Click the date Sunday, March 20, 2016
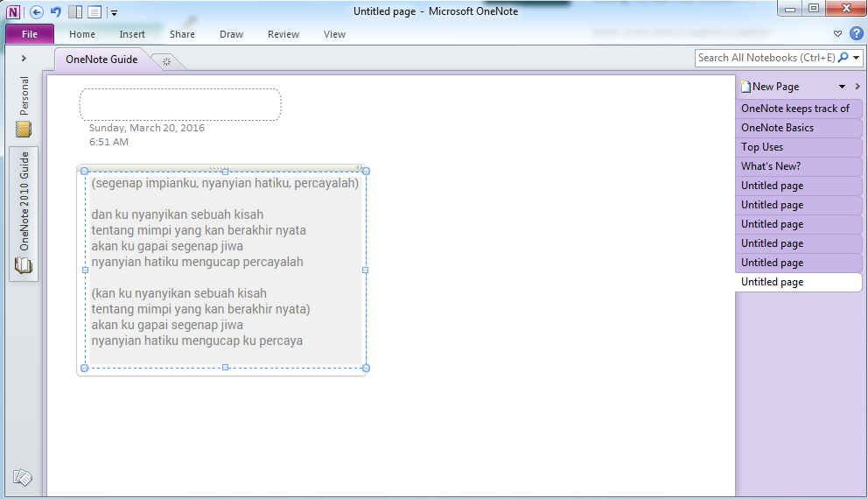The width and height of the screenshot is (868, 499). pos(147,128)
